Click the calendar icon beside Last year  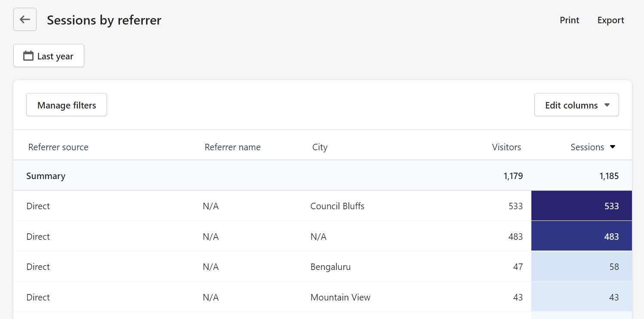[x=28, y=56]
